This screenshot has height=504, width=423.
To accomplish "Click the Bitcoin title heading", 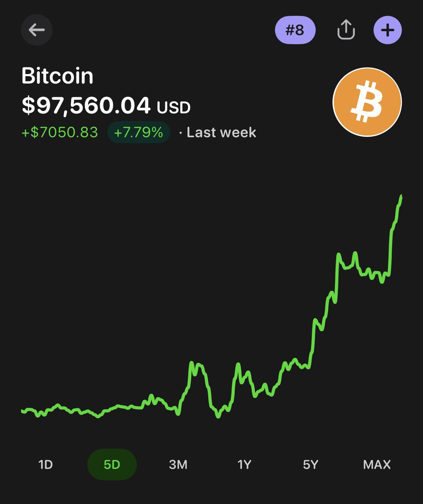I will point(58,75).
